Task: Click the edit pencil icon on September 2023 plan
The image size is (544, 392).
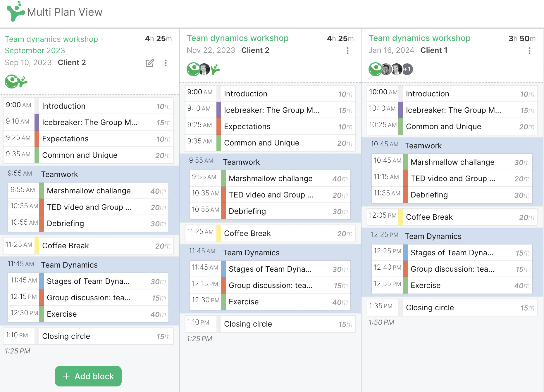Action: [x=150, y=63]
